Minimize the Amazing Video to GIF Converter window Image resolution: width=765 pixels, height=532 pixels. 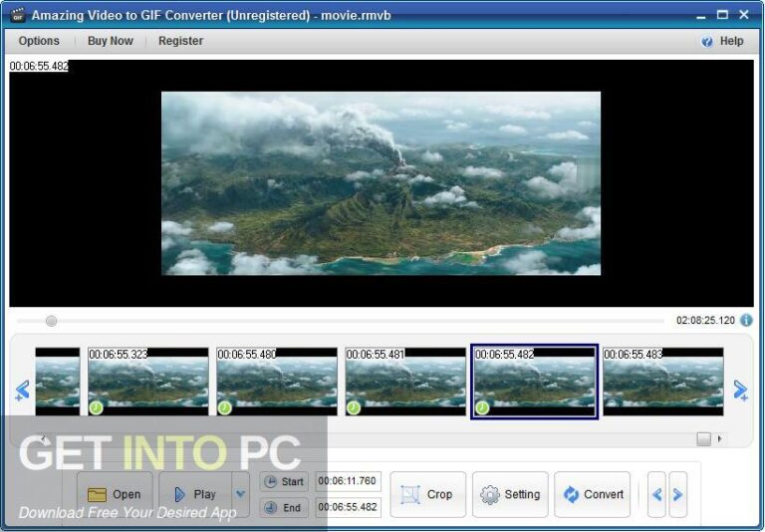tap(701, 16)
